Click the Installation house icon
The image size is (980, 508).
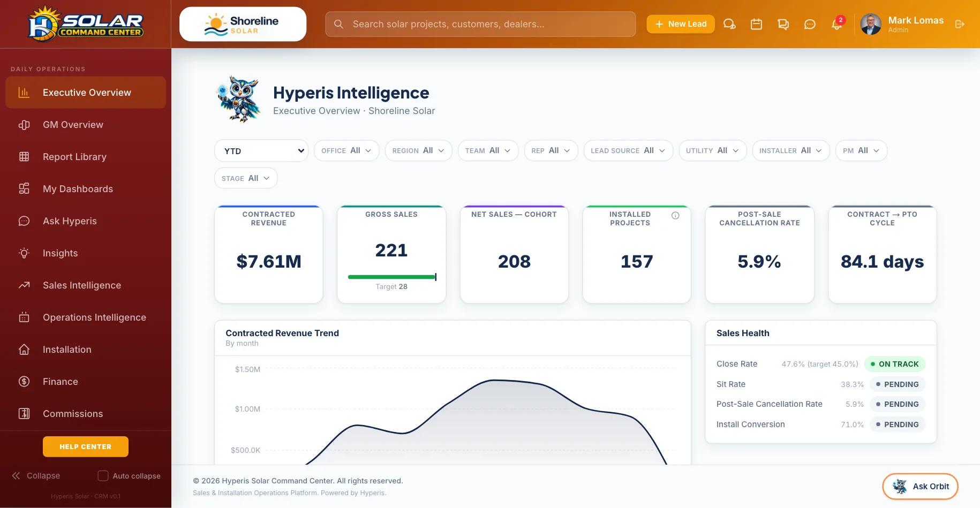[24, 350]
